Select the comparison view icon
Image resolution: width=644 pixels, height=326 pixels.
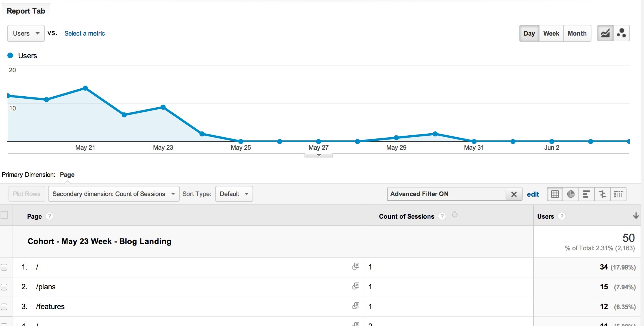[x=602, y=194]
